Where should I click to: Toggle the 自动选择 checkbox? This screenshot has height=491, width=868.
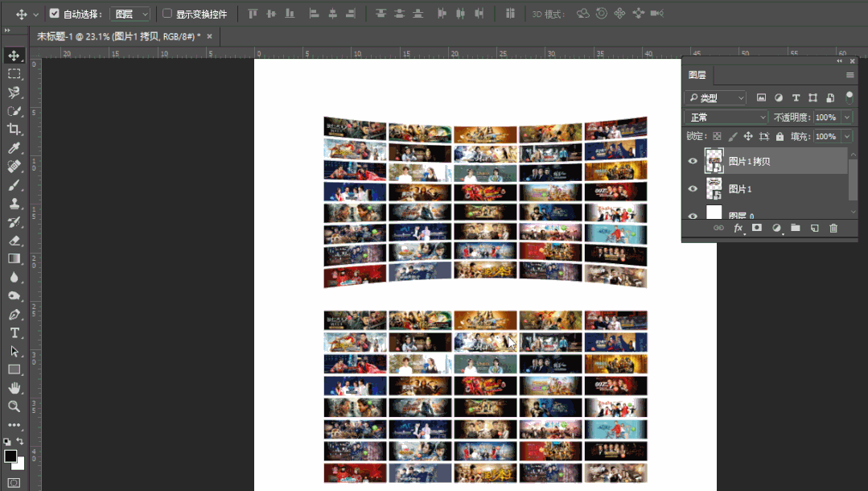point(54,14)
